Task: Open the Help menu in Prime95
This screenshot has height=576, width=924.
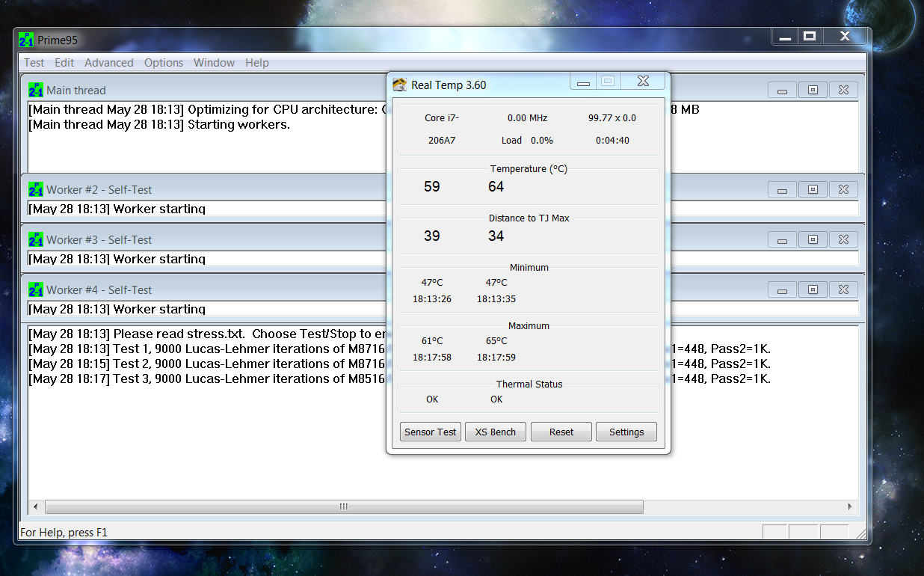Action: [x=256, y=63]
